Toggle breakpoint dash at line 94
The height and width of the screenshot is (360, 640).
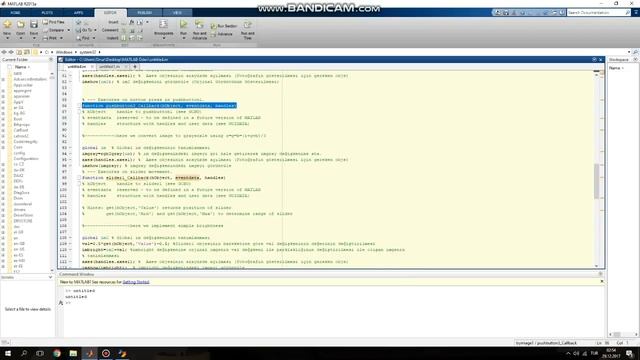(x=71, y=154)
